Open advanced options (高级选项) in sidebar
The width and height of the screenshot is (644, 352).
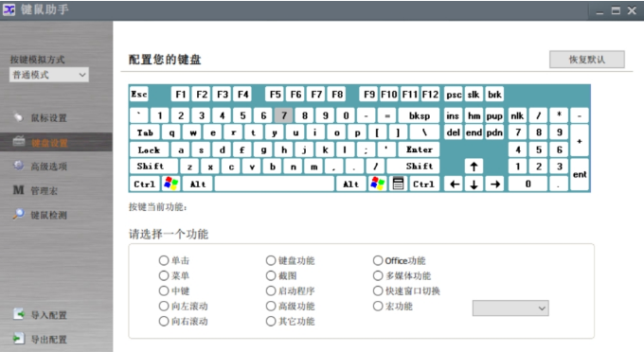40,167
